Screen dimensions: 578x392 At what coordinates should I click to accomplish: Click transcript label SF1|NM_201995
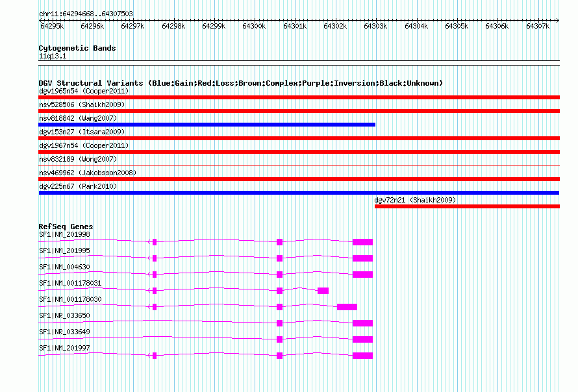pos(64,251)
